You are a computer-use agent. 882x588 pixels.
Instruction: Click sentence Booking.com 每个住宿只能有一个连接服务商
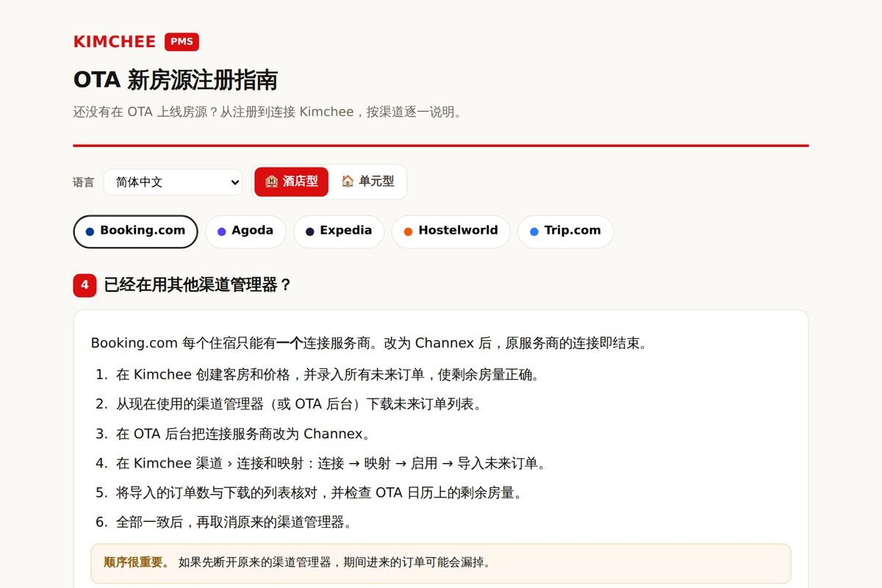tap(369, 343)
